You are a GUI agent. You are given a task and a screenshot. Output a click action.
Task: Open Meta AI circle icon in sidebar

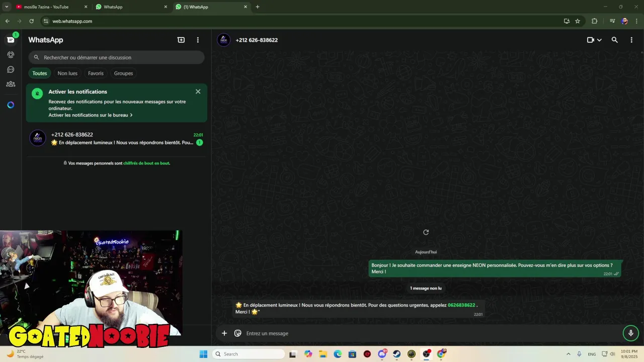(x=11, y=105)
